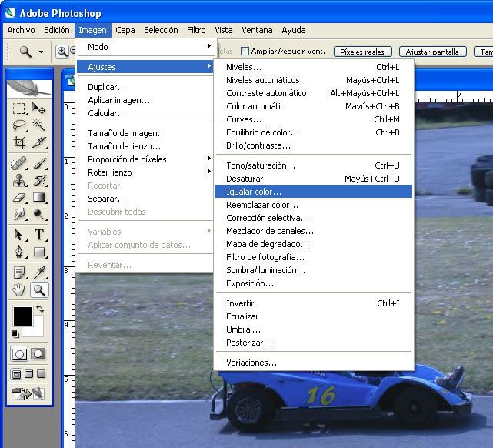Choose Duplicar... entry
This screenshot has width=493, height=448.
point(146,87)
